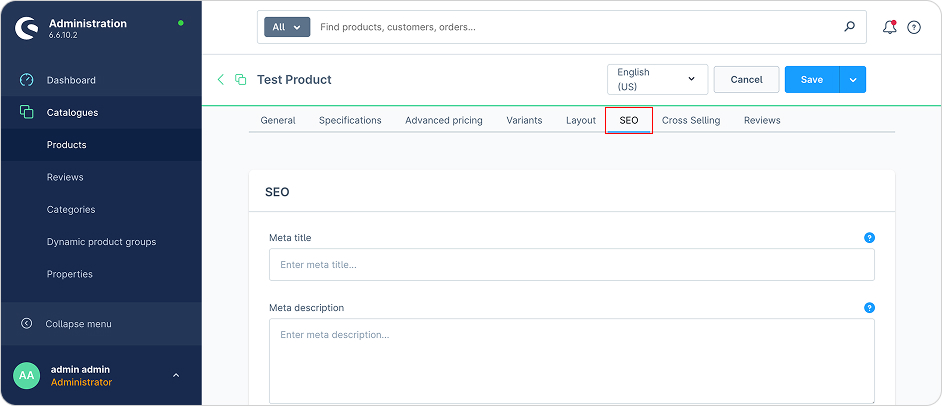Collapse the sidebar menu
The height and width of the screenshot is (406, 942).
[x=78, y=324]
